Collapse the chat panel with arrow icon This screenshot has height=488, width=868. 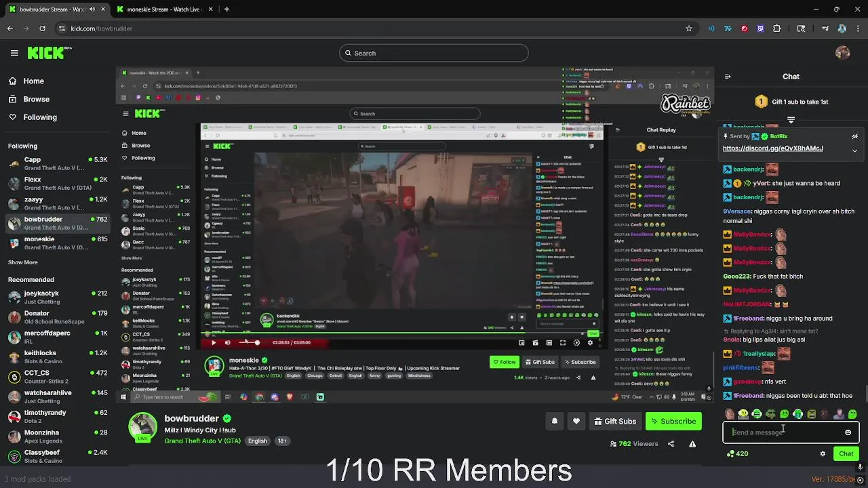728,77
